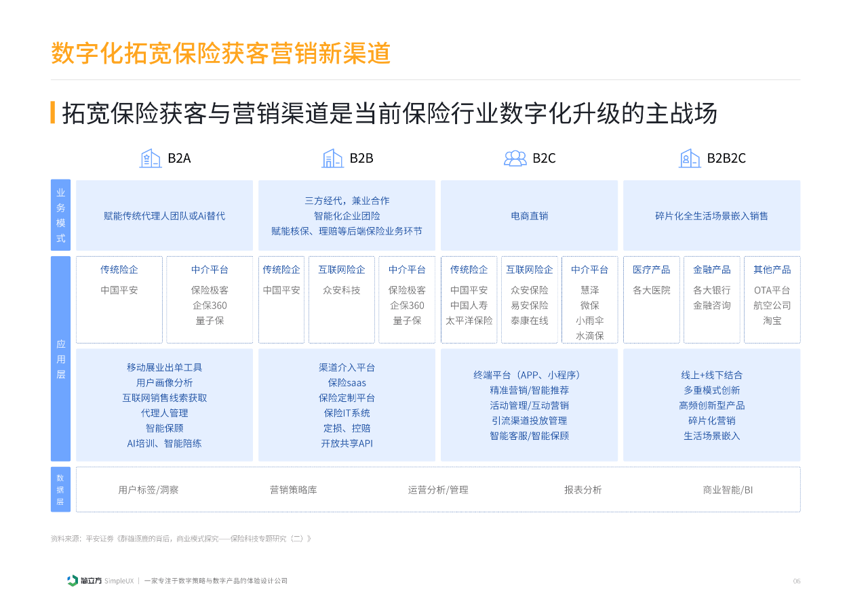Click the B2B office building icon
Screen dimensions: 868x614
point(332,159)
